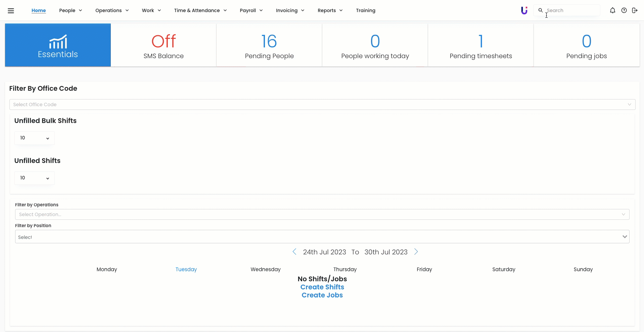
Task: Click the notifications bell icon
Action: 612,10
